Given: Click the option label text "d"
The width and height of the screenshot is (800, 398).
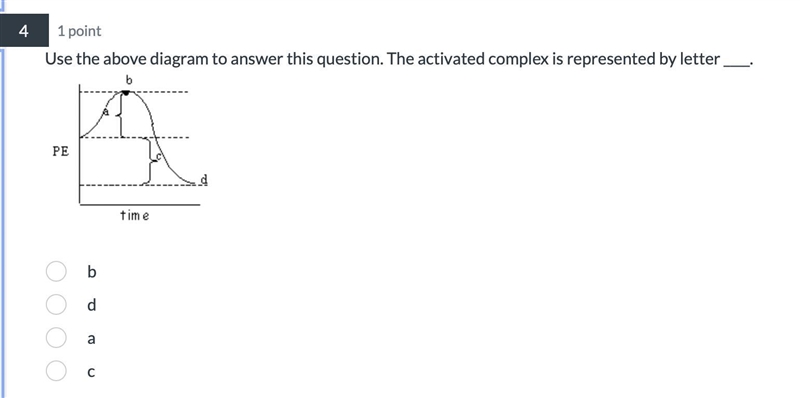Looking at the screenshot, I should [x=91, y=305].
